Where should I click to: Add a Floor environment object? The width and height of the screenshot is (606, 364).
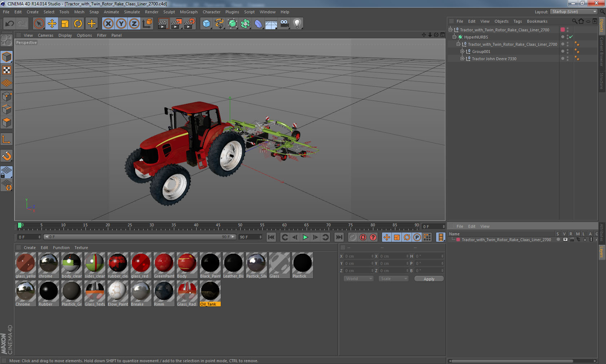tap(271, 24)
